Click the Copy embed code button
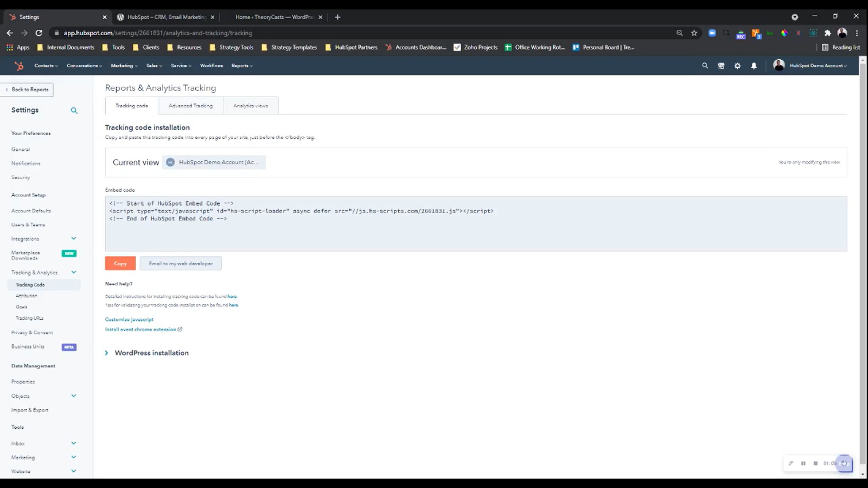Image resolution: width=868 pixels, height=488 pixels. click(120, 263)
